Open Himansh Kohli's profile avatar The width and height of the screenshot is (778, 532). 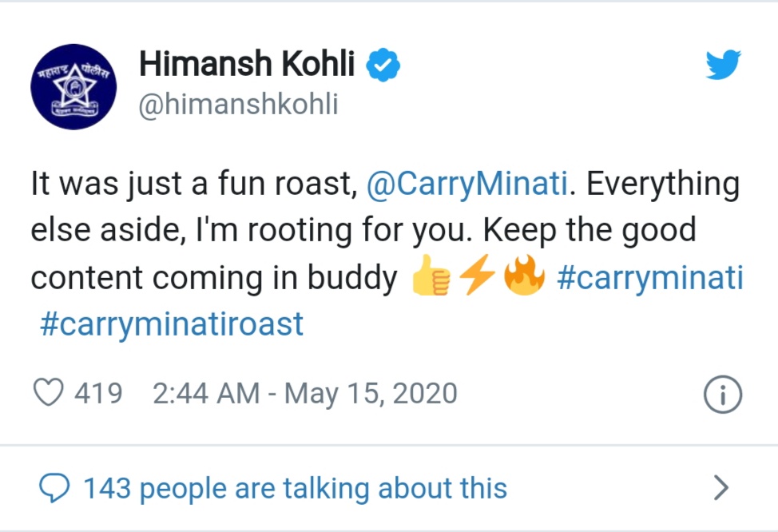pyautogui.click(x=74, y=87)
